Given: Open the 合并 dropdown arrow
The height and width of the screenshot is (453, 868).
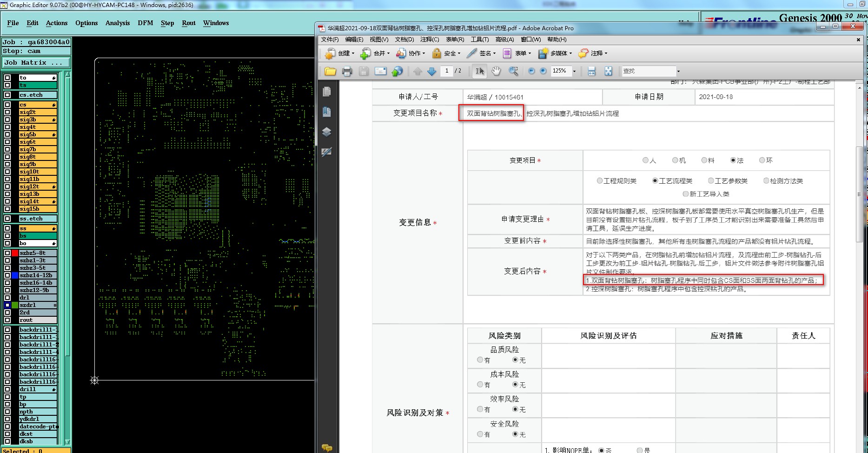Looking at the screenshot, I should (x=388, y=53).
